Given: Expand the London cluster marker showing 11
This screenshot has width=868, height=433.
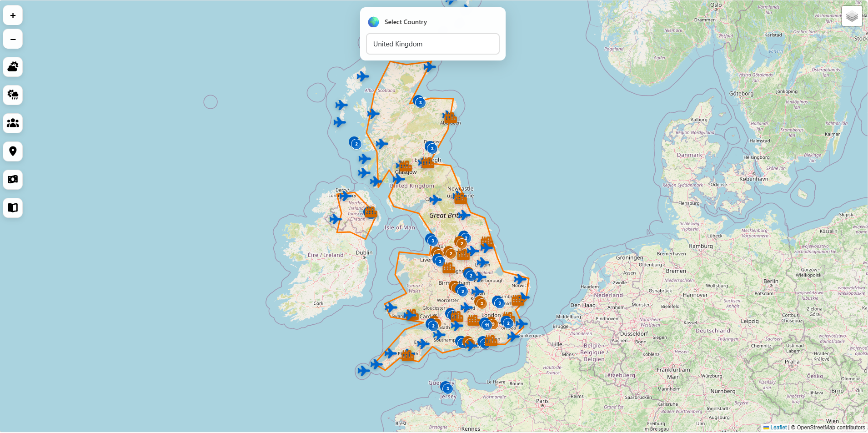Looking at the screenshot, I should (487, 325).
